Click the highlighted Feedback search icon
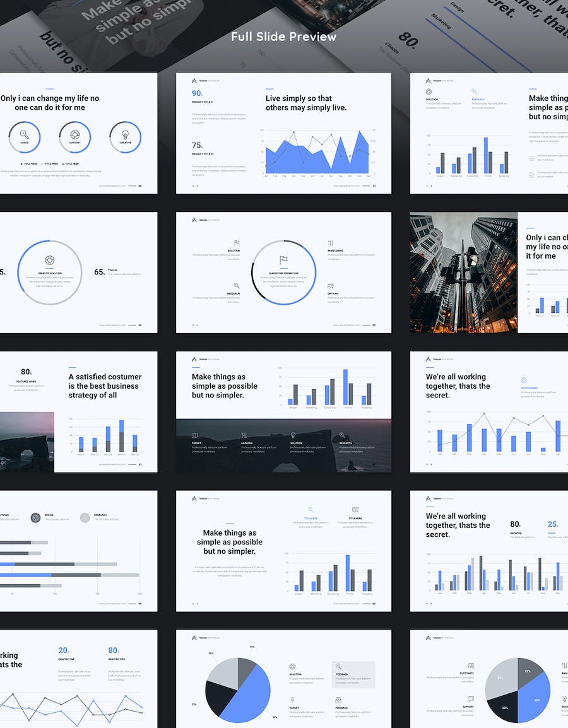Viewport: 568px width, 728px height. coord(338,666)
